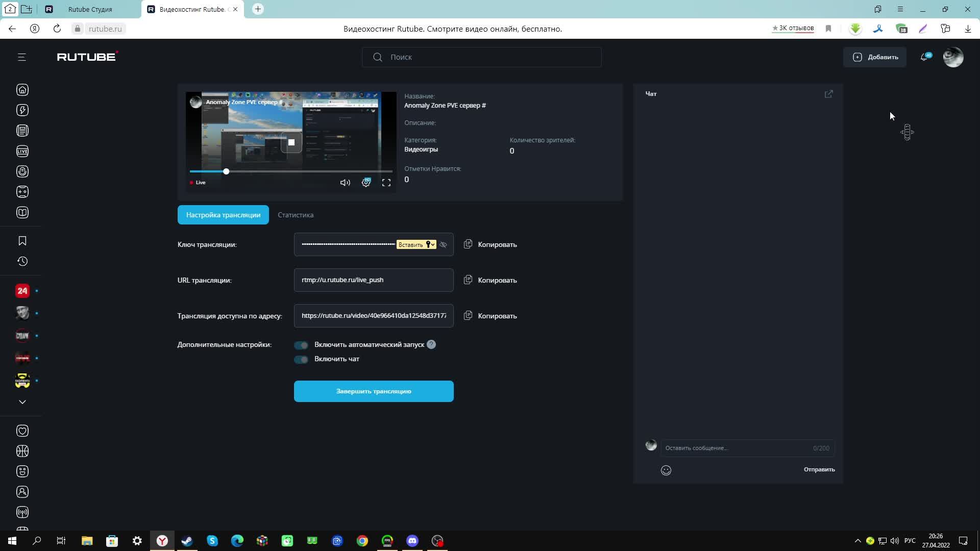Open Discord from the taskbar

coord(412,541)
